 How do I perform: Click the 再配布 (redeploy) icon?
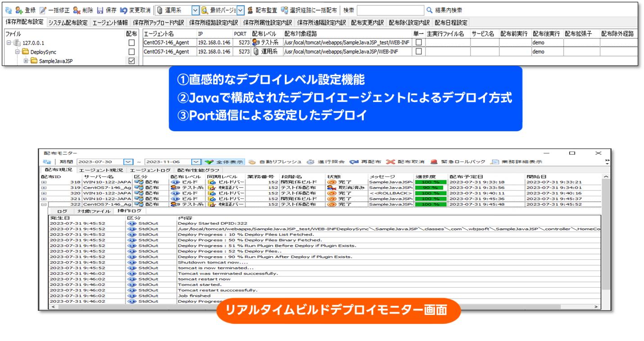pyautogui.click(x=354, y=161)
